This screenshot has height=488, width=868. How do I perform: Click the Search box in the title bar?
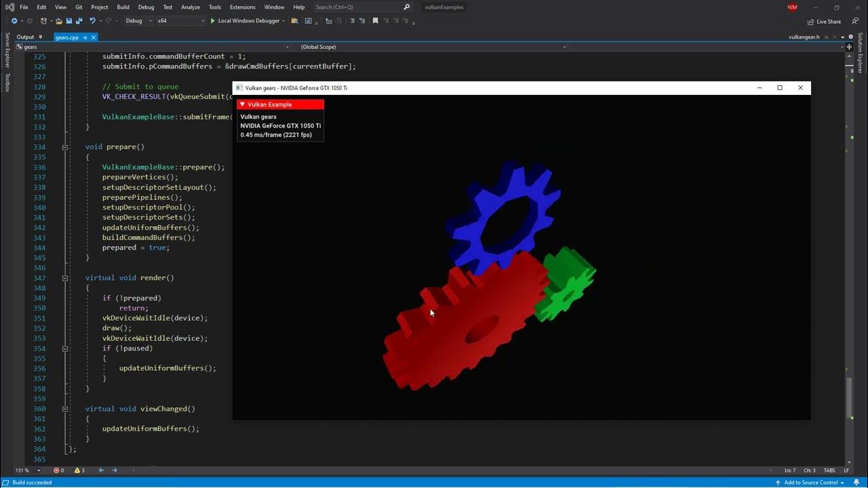[359, 7]
